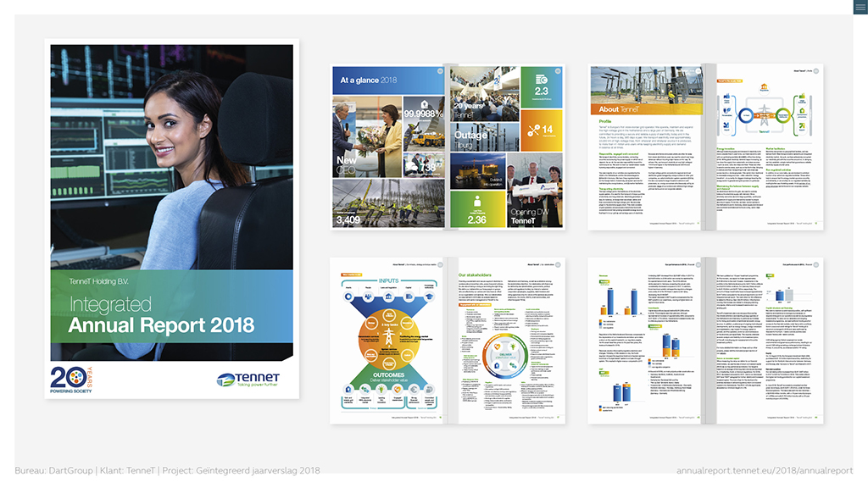Click the green 2.3 statistic tile

click(x=542, y=87)
